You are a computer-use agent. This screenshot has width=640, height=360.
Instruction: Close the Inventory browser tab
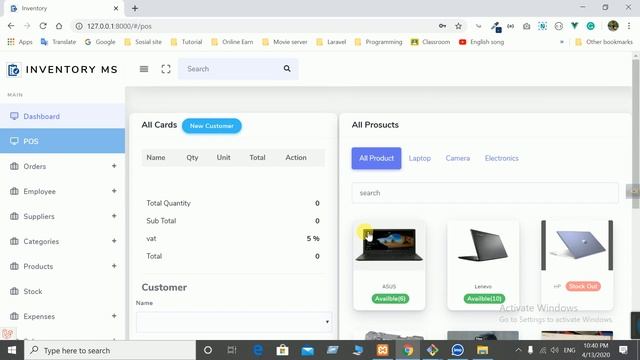pos(116,8)
